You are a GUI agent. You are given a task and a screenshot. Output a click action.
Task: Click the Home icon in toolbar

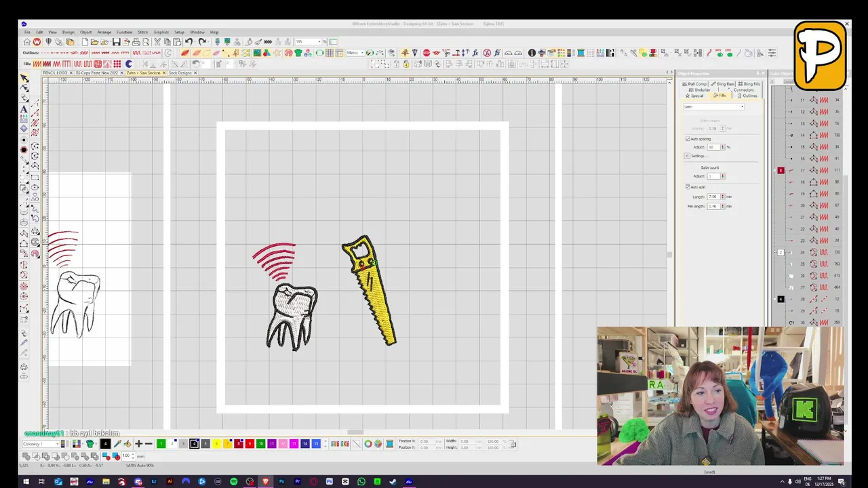(27, 42)
